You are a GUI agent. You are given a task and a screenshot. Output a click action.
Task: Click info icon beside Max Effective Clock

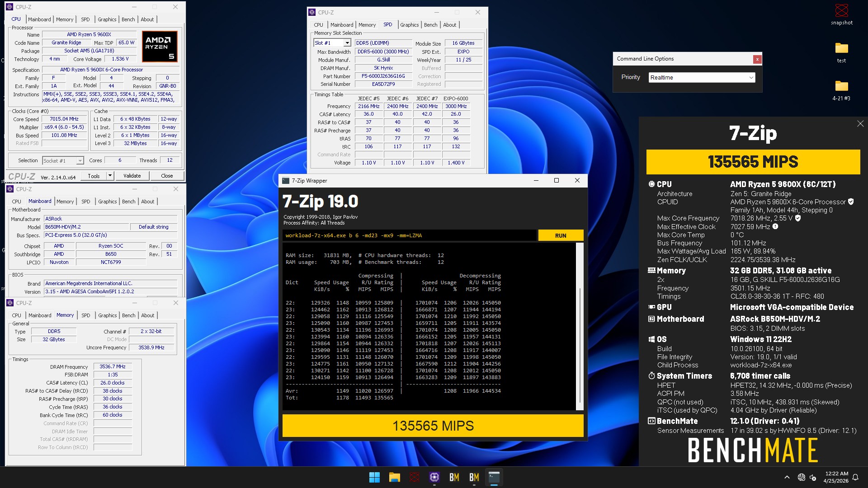(775, 226)
